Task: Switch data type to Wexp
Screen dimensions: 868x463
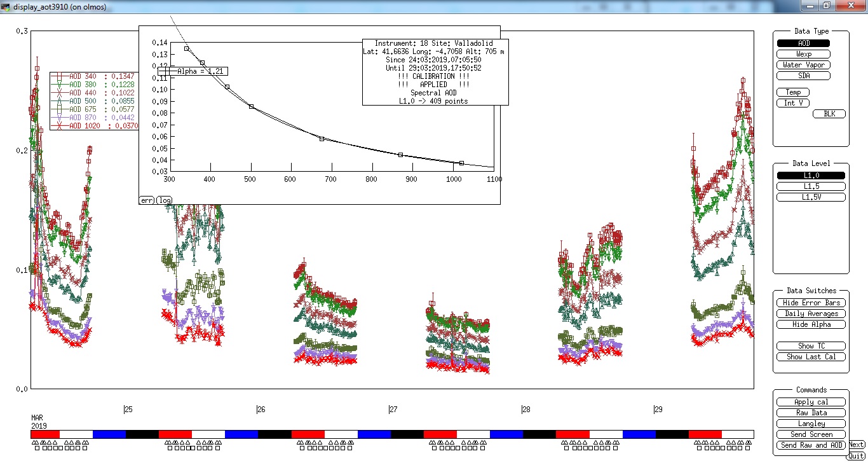Action: coord(803,54)
